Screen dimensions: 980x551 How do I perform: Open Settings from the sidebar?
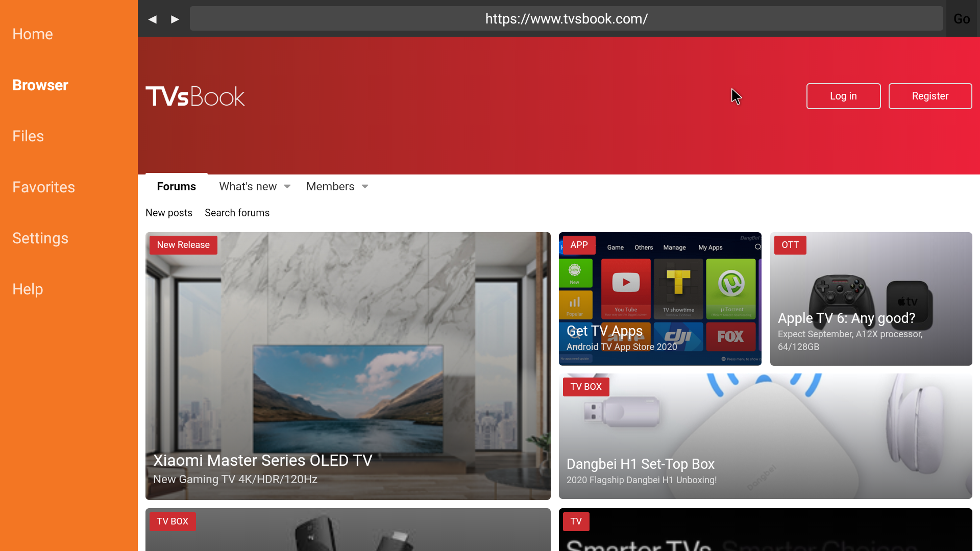[40, 238]
